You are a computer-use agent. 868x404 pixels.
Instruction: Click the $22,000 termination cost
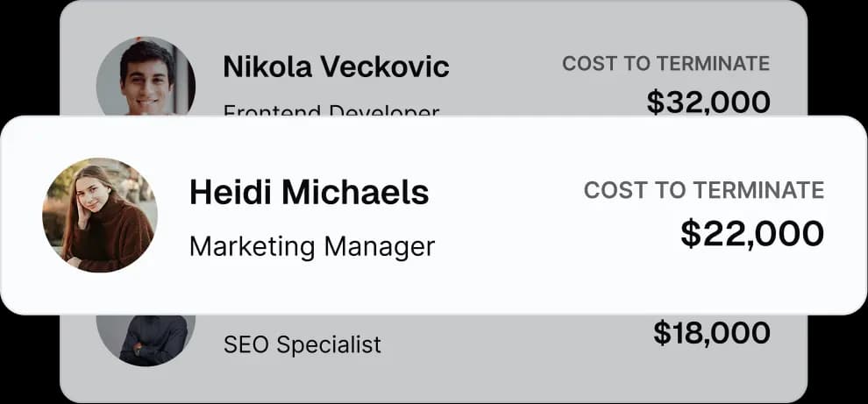pos(752,233)
